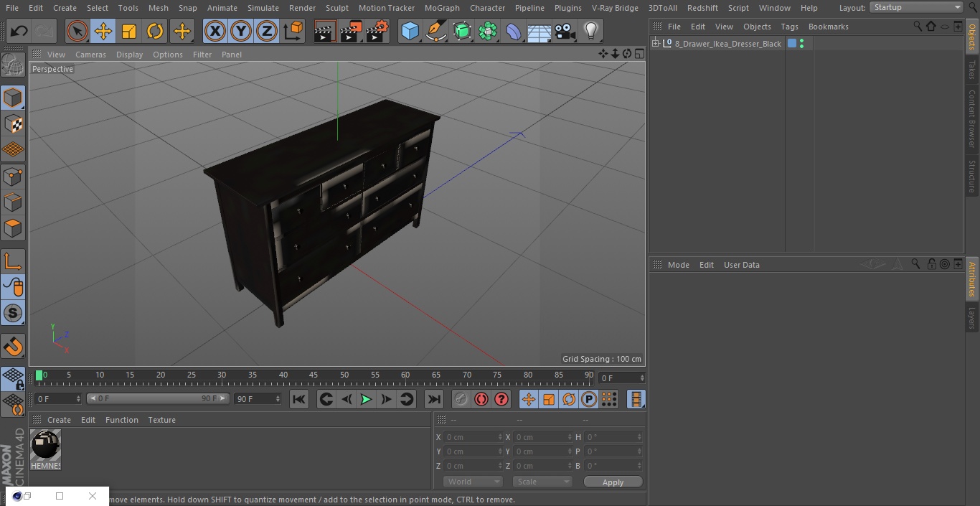Viewport: 980px width, 506px height.
Task: Toggle Z axis lock
Action: pos(267,31)
